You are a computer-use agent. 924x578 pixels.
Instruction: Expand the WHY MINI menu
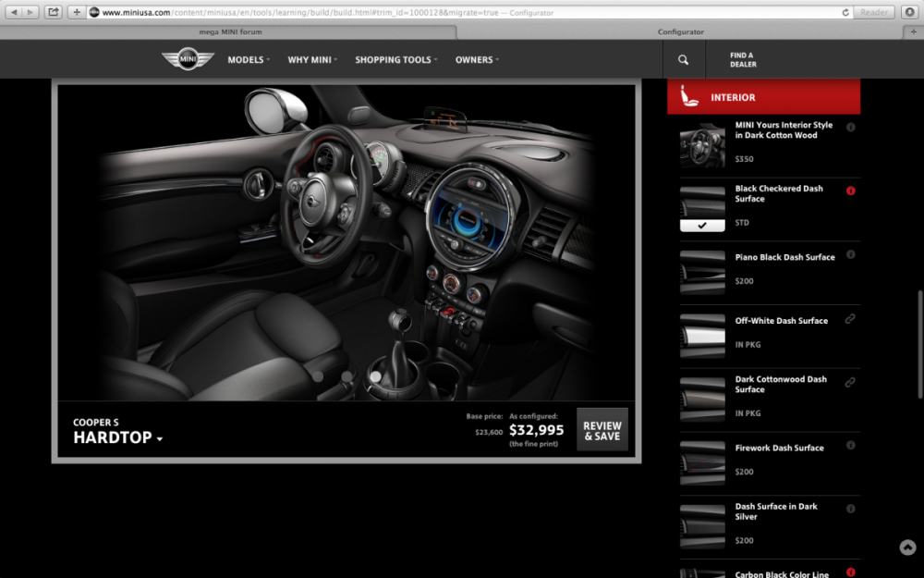pyautogui.click(x=312, y=59)
